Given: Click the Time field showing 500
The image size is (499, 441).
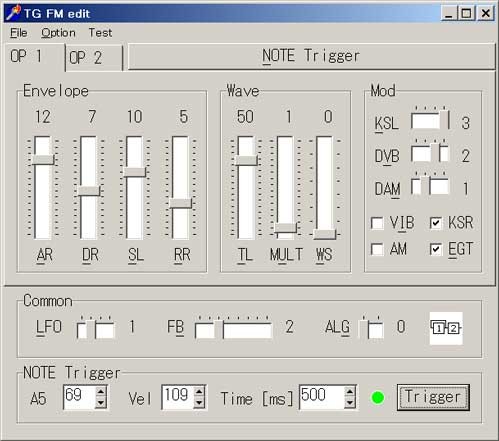Looking at the screenshot, I should [322, 397].
